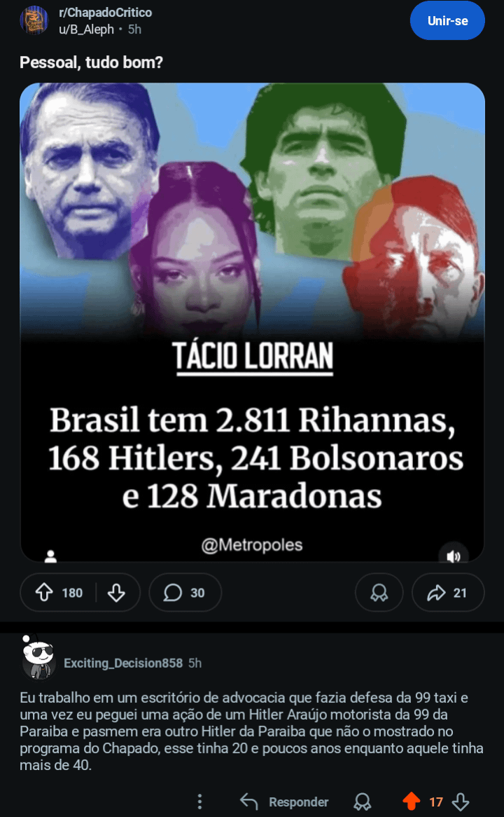
Task: Open the Exciting_Decision858 username link
Action: tap(123, 663)
